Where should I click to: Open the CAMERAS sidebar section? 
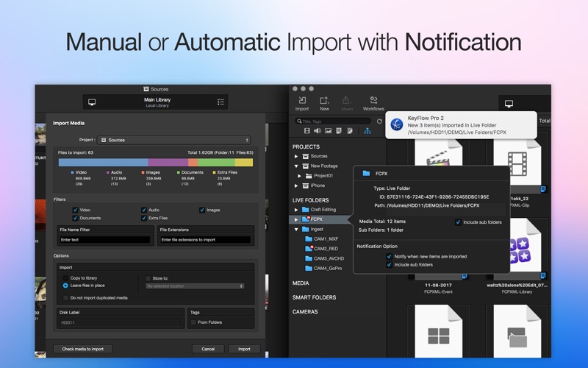coord(305,311)
